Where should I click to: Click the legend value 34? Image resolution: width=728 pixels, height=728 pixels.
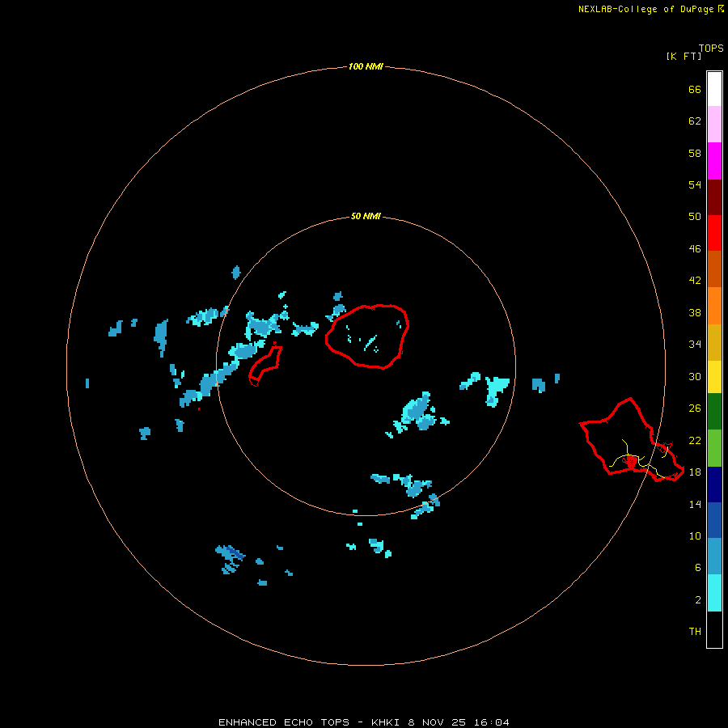[695, 344]
